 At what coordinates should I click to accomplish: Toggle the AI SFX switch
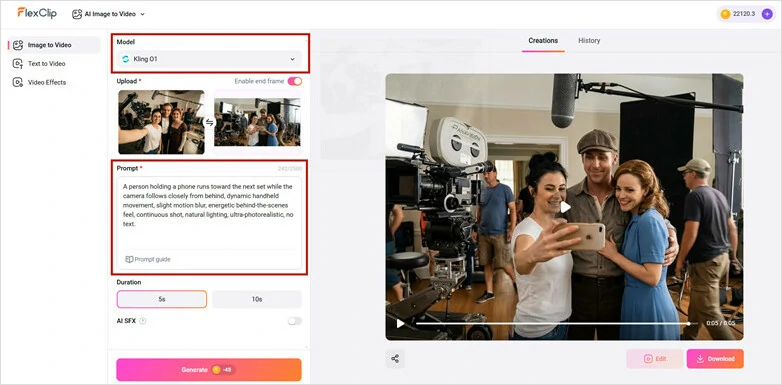click(295, 321)
